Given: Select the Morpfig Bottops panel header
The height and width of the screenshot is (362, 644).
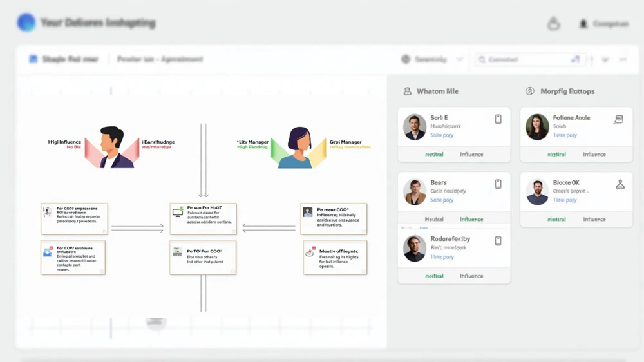Looking at the screenshot, I should point(567,91).
